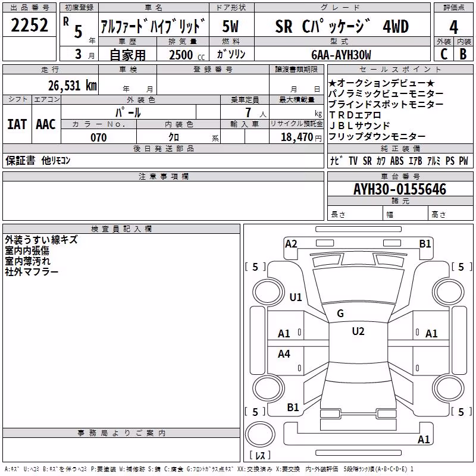The width and height of the screenshot is (476, 476).
Task: Click interior grade B
Action: point(464,54)
